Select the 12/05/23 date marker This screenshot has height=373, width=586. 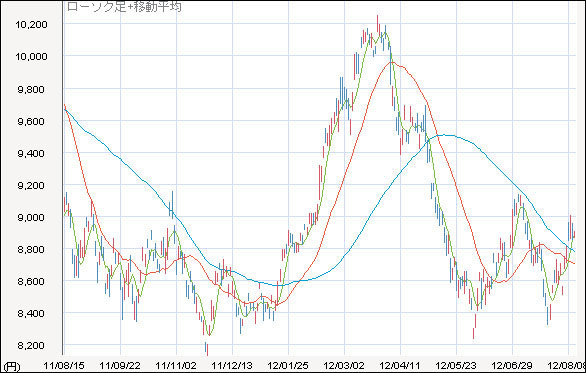(456, 365)
